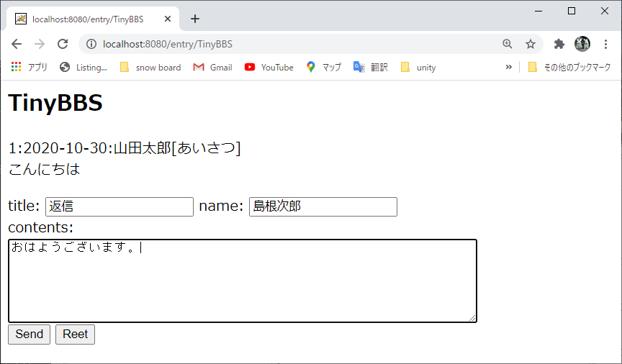
Task: Bookmark this page with the star icon
Action: 531,44
